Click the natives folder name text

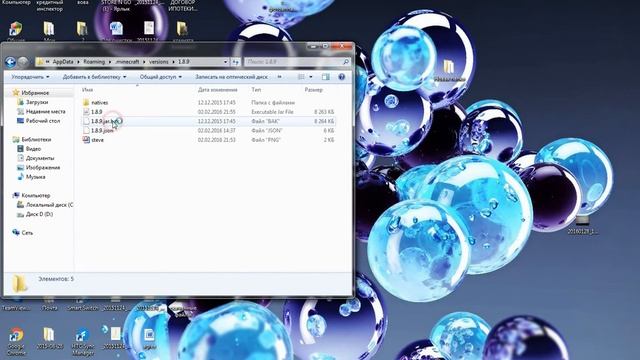point(100,103)
